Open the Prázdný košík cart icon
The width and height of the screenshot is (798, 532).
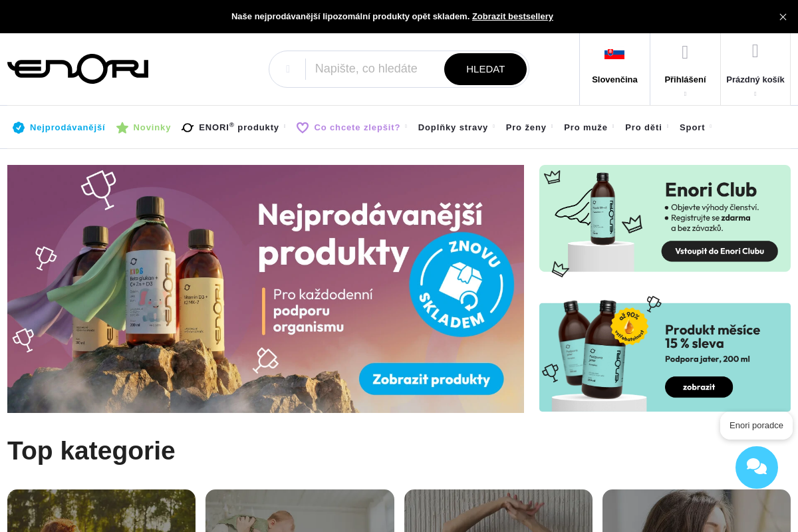click(755, 51)
